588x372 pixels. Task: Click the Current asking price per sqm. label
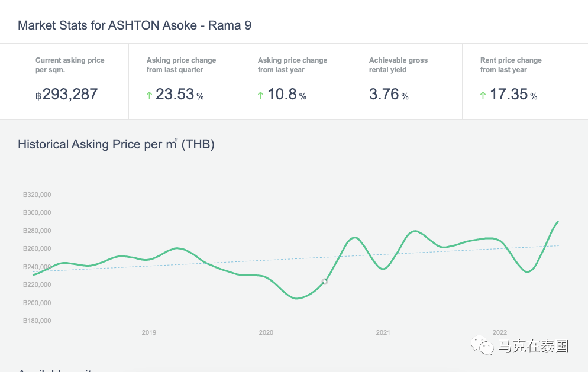pyautogui.click(x=70, y=65)
